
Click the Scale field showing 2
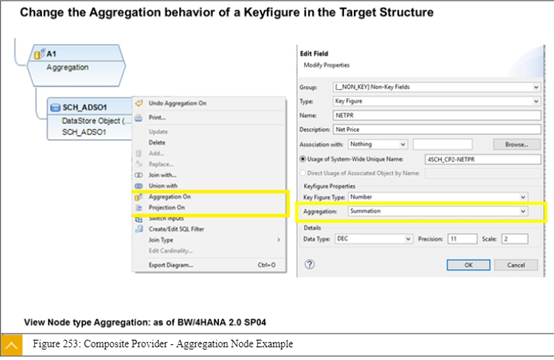pyautogui.click(x=515, y=239)
